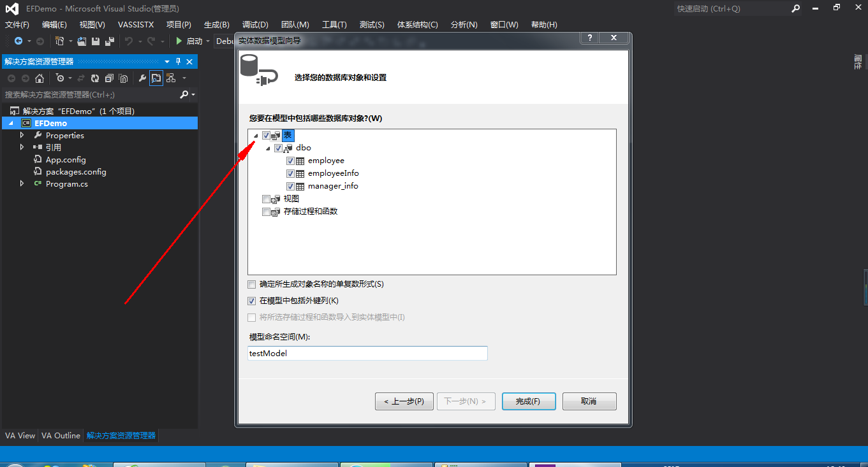
Task: Open the Solution Explorer search options dropdown
Action: click(193, 95)
